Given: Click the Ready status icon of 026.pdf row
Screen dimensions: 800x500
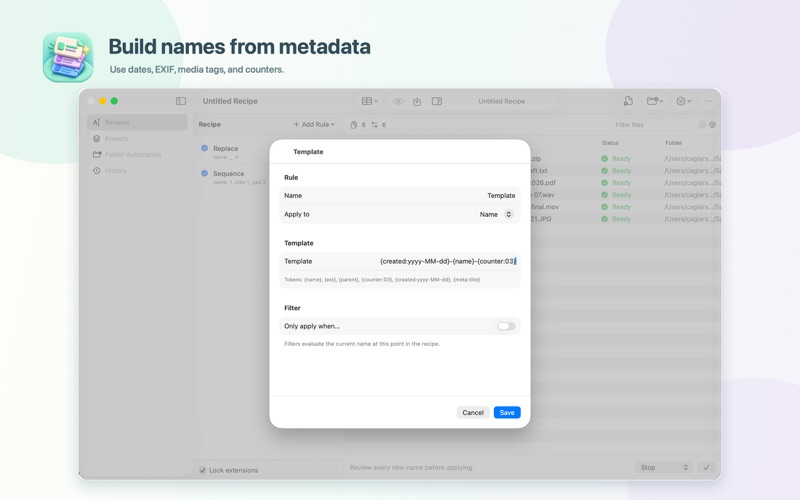Looking at the screenshot, I should pyautogui.click(x=604, y=183).
